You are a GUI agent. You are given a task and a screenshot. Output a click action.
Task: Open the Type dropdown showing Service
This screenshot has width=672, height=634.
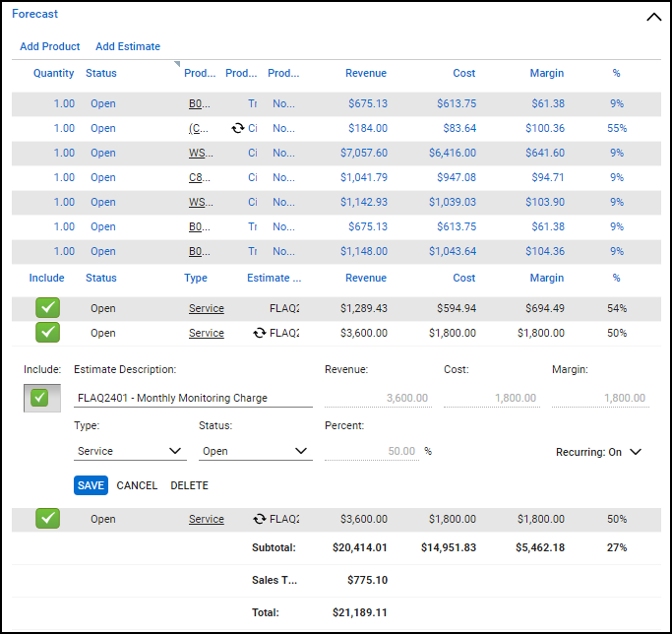130,451
